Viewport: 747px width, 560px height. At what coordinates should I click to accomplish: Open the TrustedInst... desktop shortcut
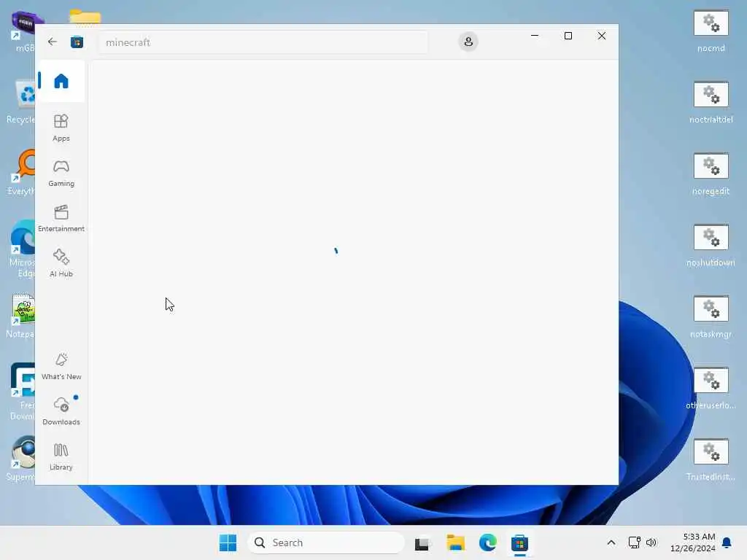[711, 459]
